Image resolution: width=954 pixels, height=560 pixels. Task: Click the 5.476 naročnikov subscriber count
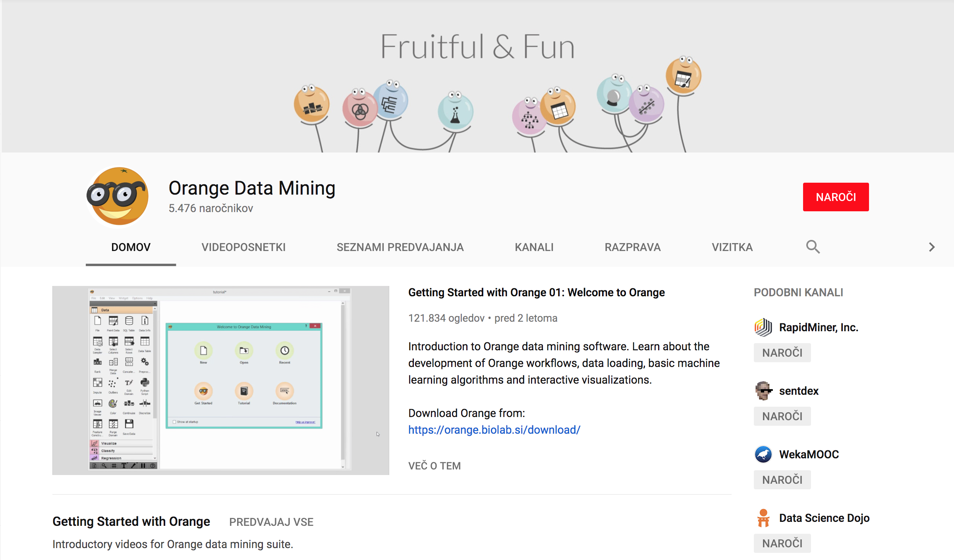pyautogui.click(x=210, y=208)
